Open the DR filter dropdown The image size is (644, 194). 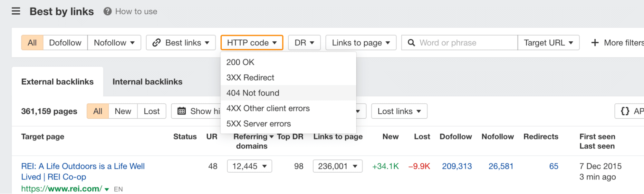tap(304, 43)
